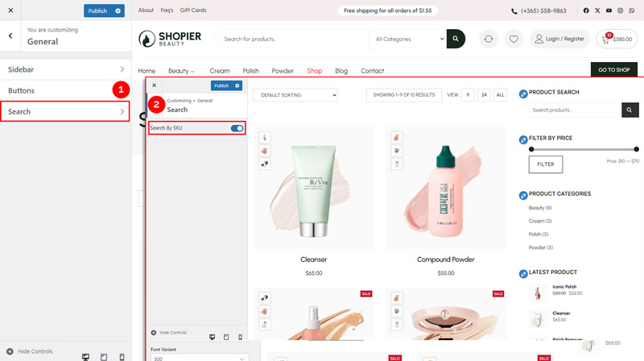Open Powder in the main navigation
The height and width of the screenshot is (361, 644).
[283, 71]
